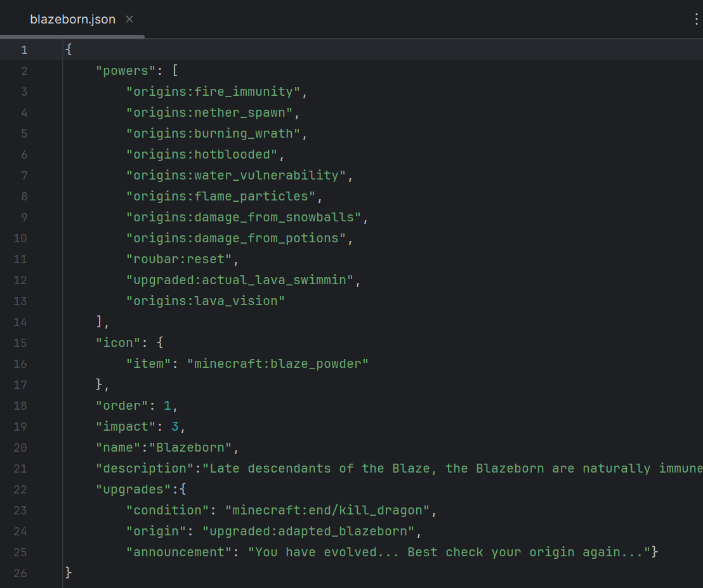Click line number 14 in the gutter

tap(20, 322)
